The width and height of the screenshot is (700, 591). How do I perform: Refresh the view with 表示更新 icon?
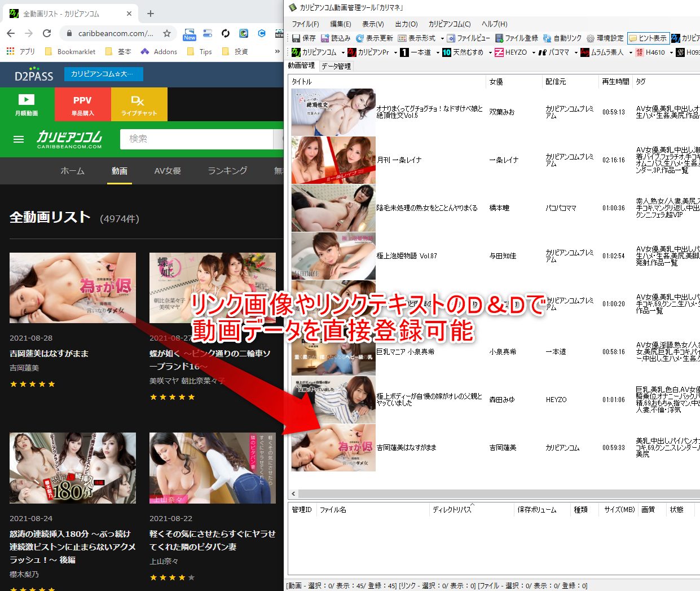click(360, 38)
